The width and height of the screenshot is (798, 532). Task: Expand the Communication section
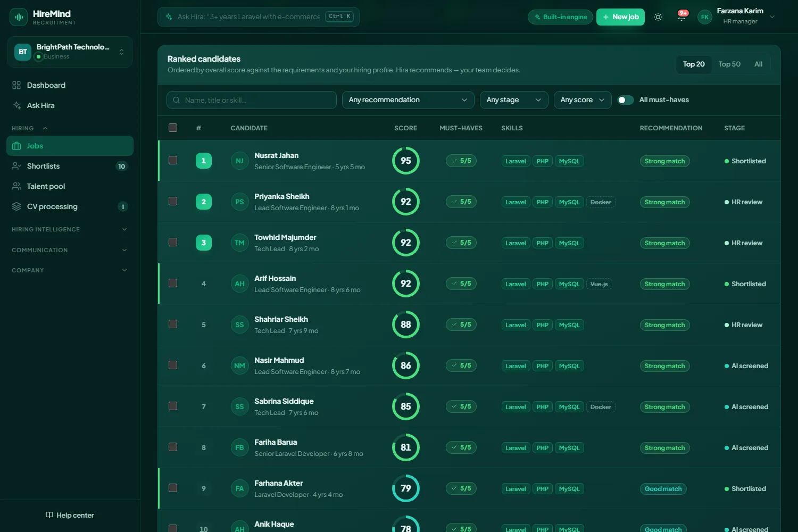coord(70,250)
